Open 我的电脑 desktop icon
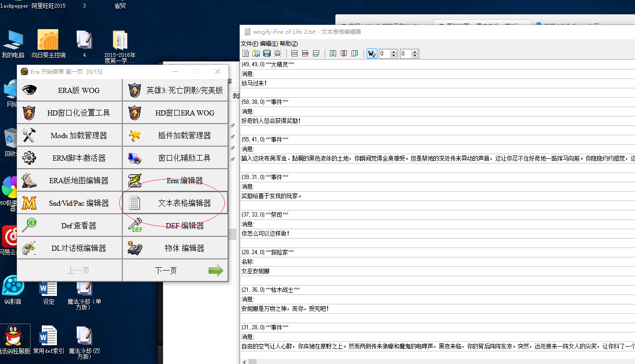Screen dimensions: 635x364 click(x=13, y=44)
